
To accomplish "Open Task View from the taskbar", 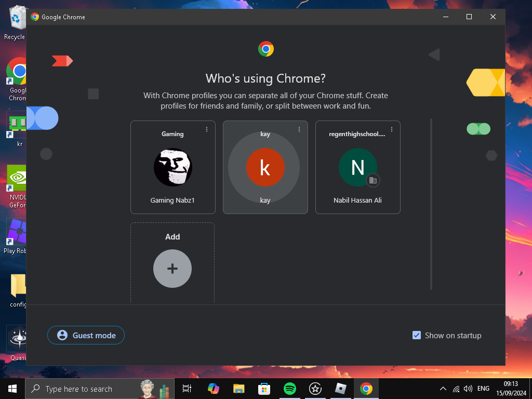I will coord(187,389).
